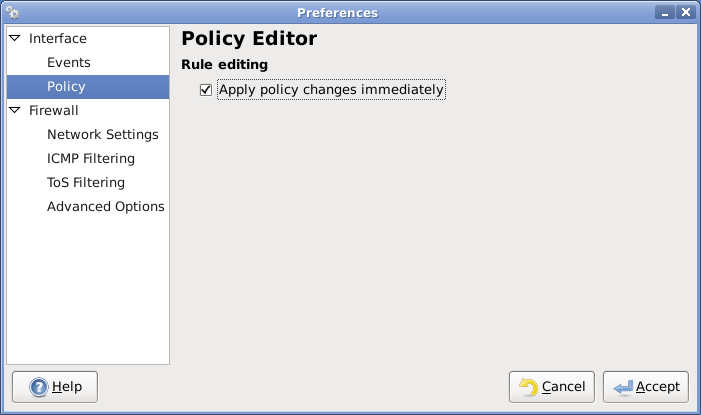Uncheck Apply policy changes immediately
This screenshot has width=701, height=415.
206,90
